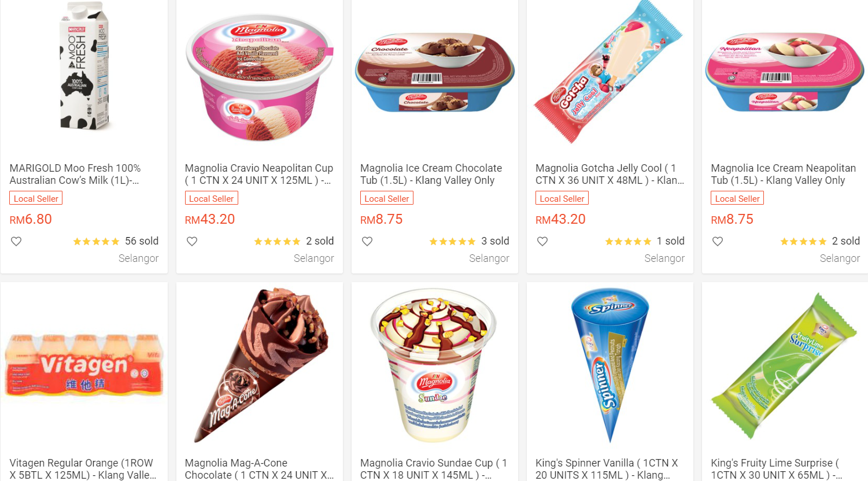This screenshot has height=481, width=868.
Task: Click heart icon for Cravio Neapolitan Cup
Action: pos(192,242)
